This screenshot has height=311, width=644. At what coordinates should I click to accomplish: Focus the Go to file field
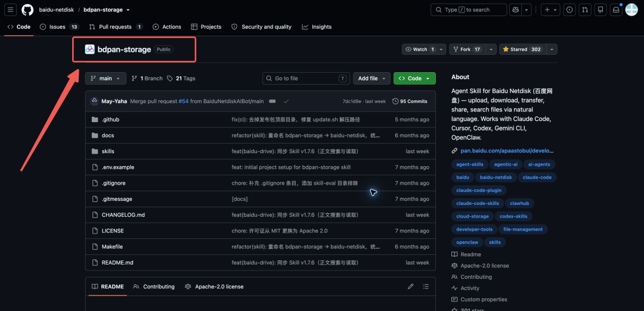[x=306, y=79]
